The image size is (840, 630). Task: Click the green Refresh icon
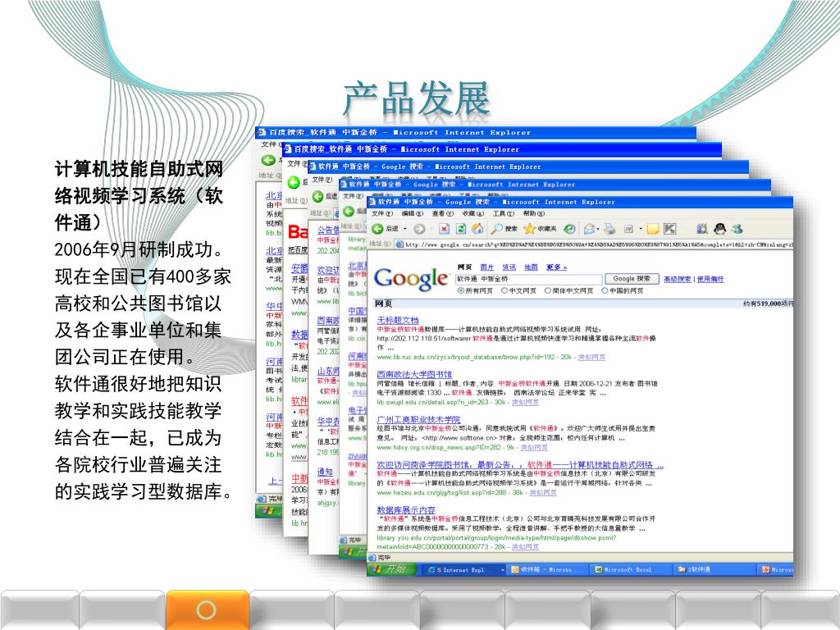click(x=461, y=229)
